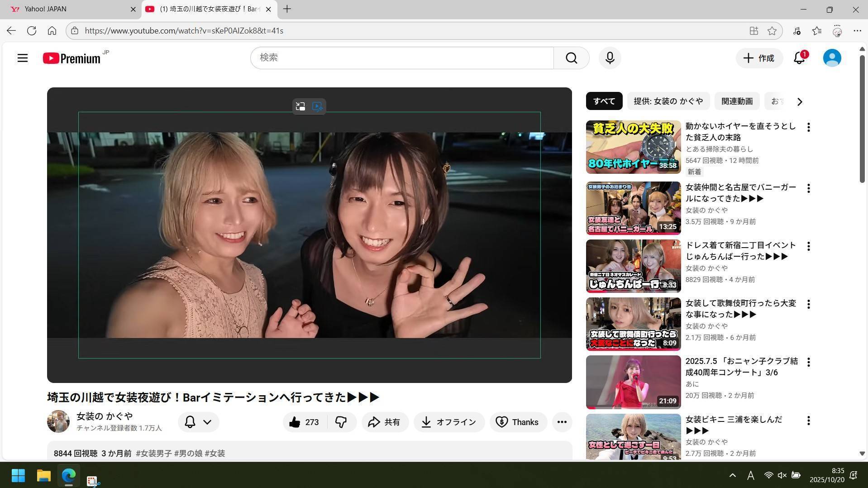Open the notifications bell

799,58
